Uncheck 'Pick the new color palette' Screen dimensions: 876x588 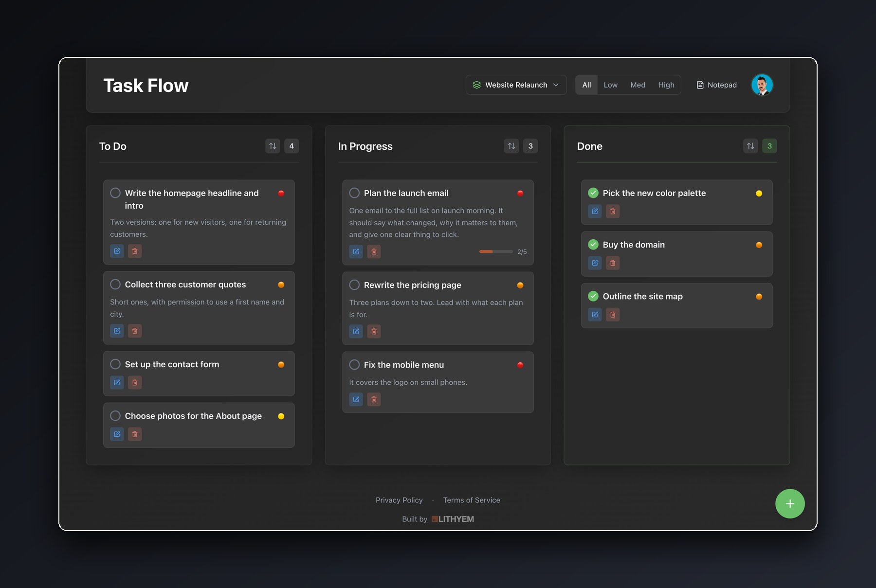coord(593,193)
